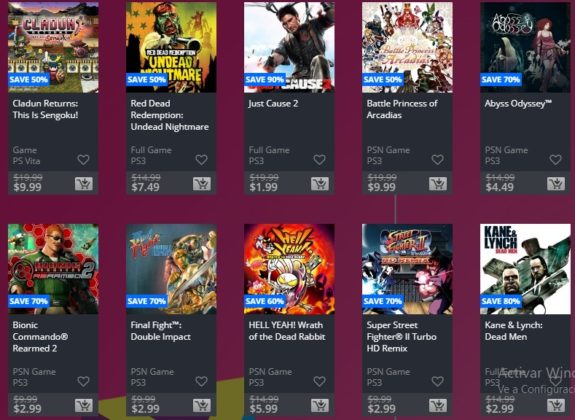Add Final Fight Double Impact to cart

(x=202, y=405)
